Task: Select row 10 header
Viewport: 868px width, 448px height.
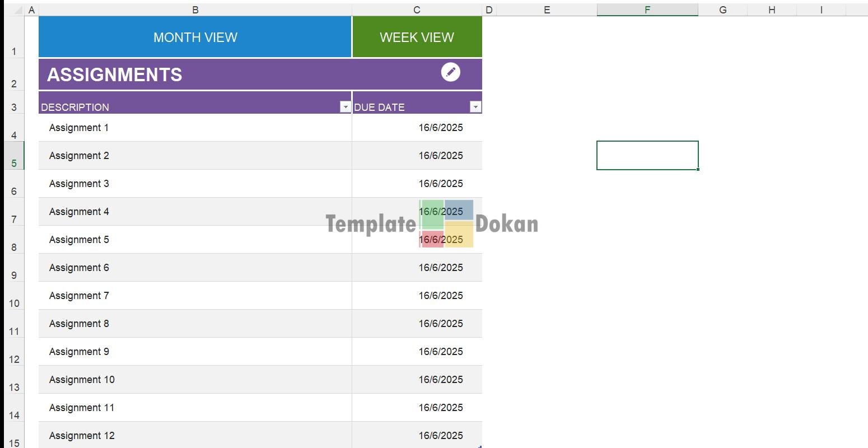Action: (x=14, y=296)
